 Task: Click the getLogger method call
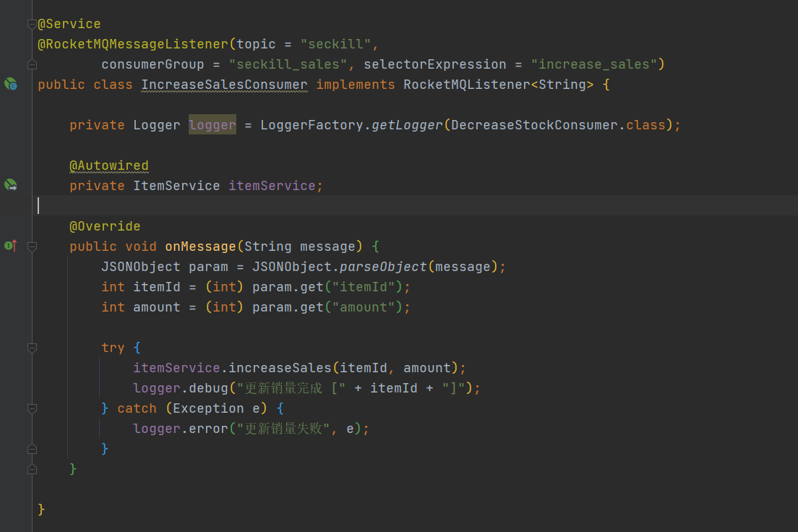(x=407, y=125)
